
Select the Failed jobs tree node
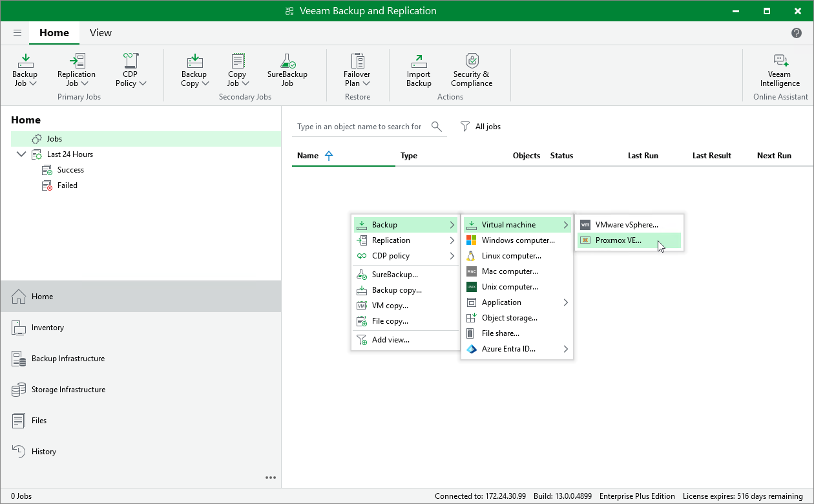(x=67, y=185)
